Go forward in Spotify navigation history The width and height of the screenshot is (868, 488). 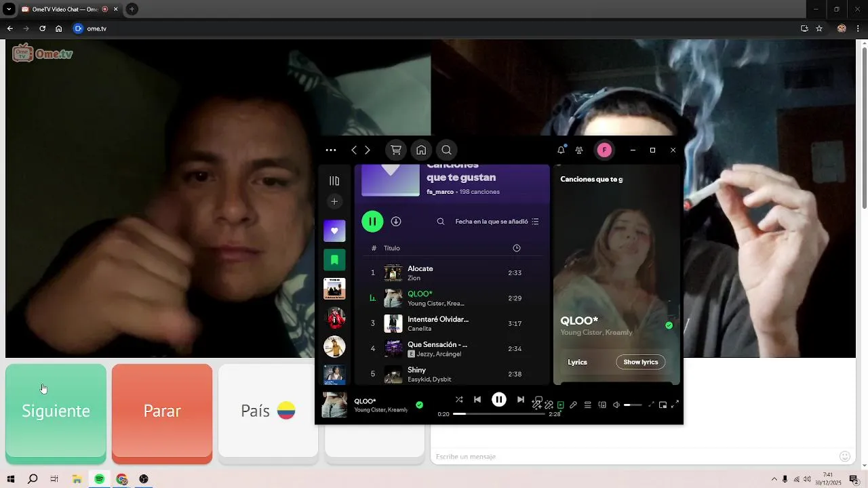point(368,150)
